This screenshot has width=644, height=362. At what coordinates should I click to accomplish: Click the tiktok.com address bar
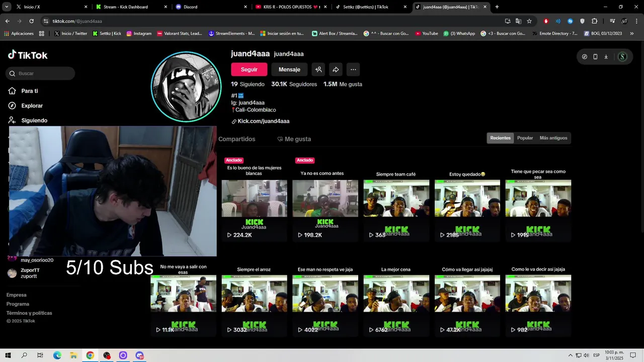[x=272, y=21]
